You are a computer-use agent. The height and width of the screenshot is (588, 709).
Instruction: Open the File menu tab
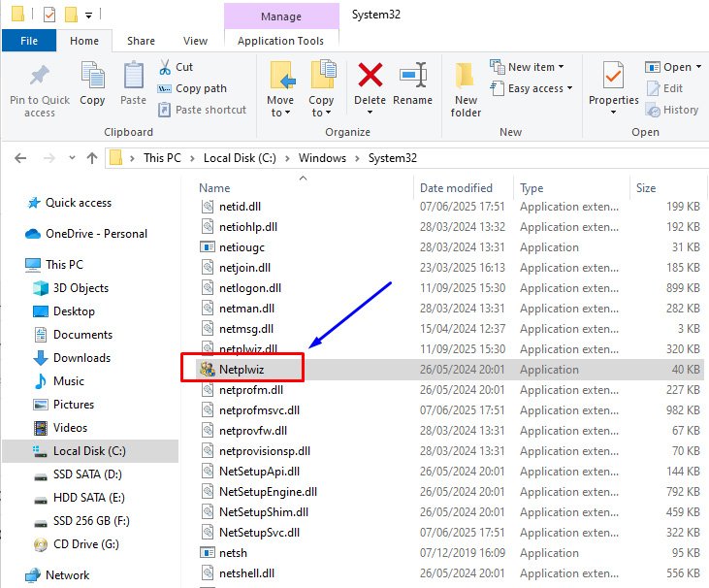pos(29,41)
